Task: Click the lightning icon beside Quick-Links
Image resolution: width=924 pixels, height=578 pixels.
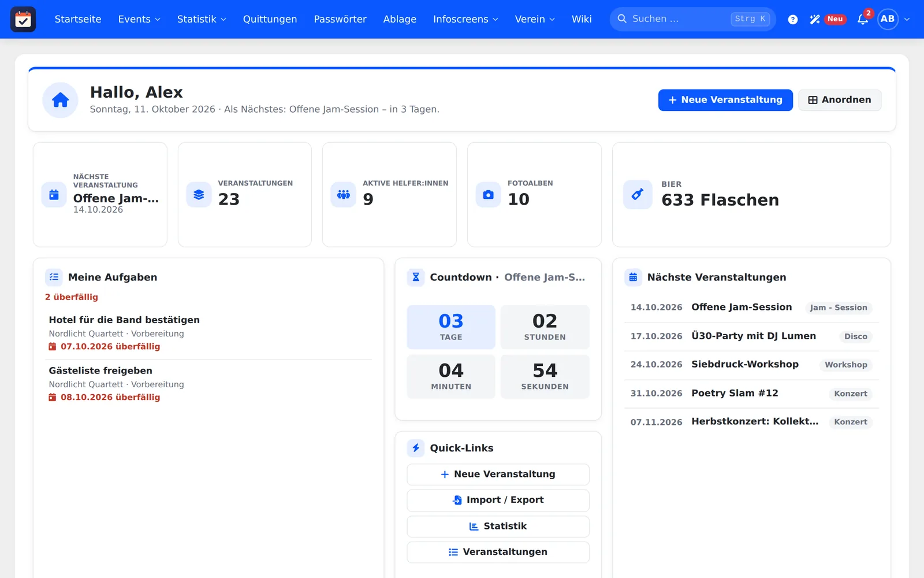Action: [416, 448]
